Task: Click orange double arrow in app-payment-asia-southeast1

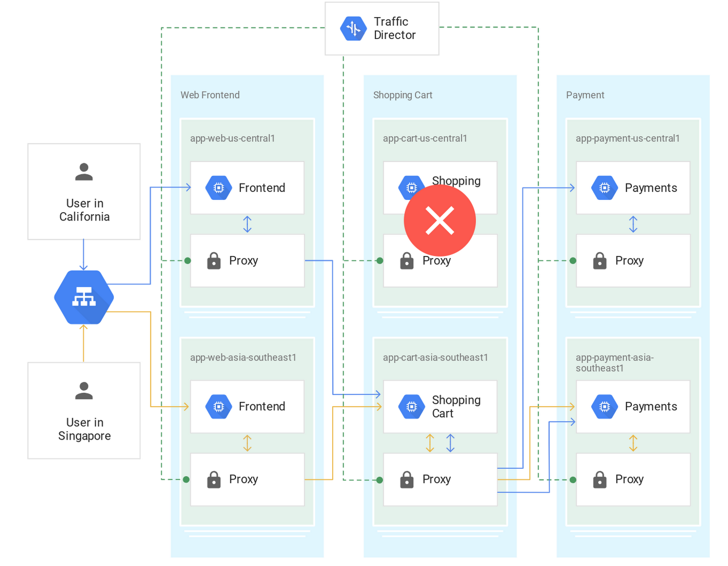Action: [633, 443]
